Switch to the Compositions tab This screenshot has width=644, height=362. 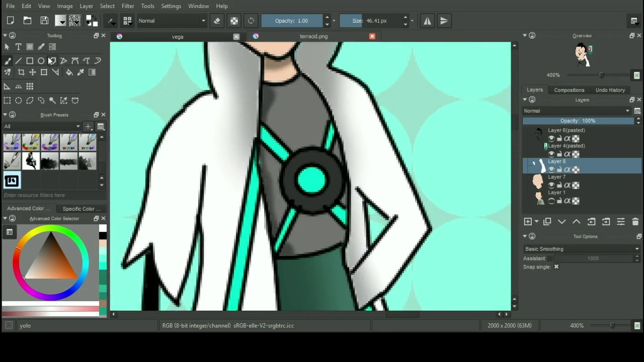tap(569, 90)
